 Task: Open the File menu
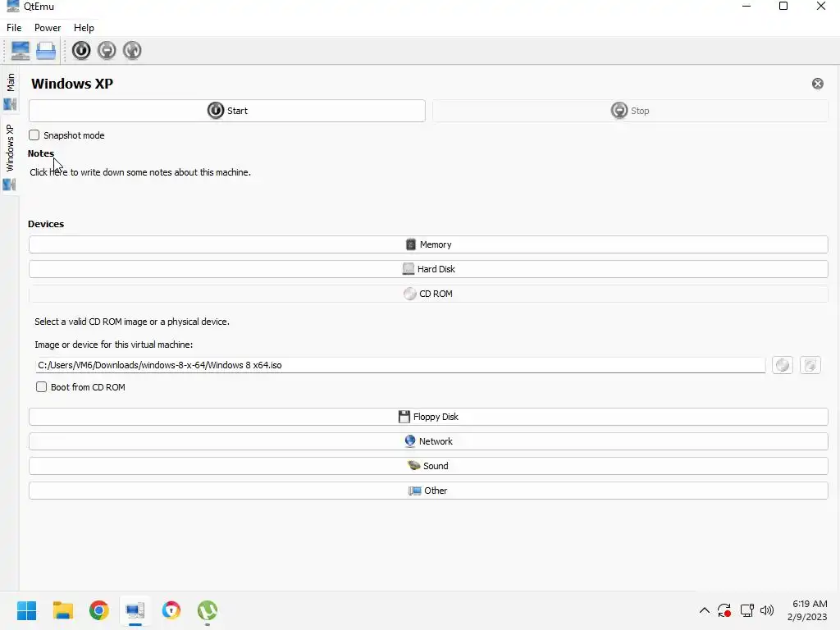coord(14,28)
